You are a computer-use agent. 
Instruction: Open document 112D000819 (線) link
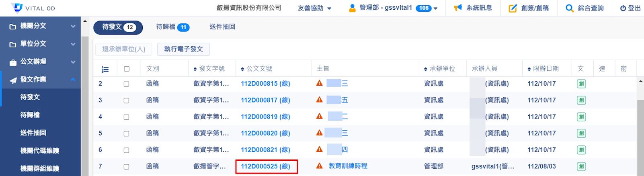coord(266,117)
